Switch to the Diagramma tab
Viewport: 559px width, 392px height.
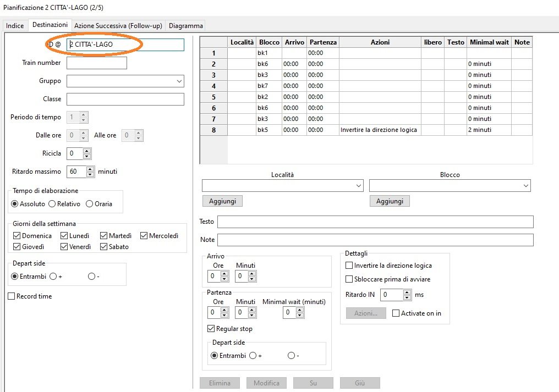pos(186,26)
